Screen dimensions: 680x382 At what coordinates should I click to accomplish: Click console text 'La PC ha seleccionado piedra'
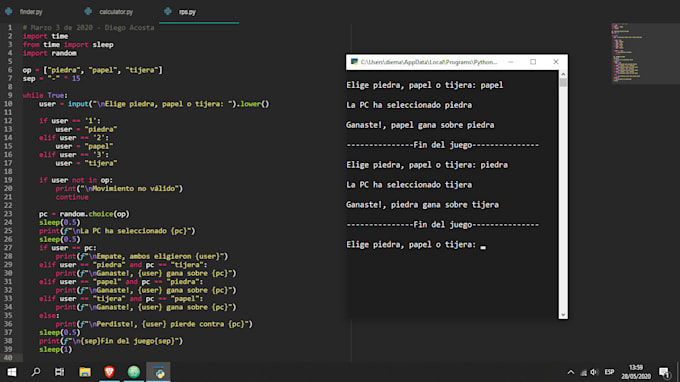pyautogui.click(x=409, y=105)
